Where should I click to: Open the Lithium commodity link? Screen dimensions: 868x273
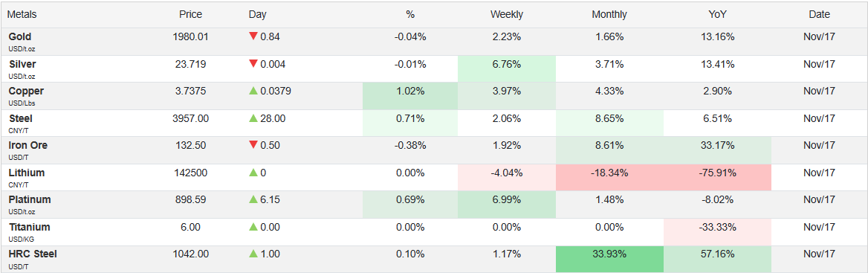pyautogui.click(x=27, y=173)
